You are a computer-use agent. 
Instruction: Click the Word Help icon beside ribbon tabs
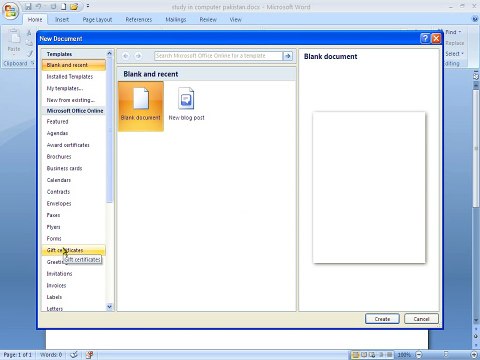click(x=475, y=19)
